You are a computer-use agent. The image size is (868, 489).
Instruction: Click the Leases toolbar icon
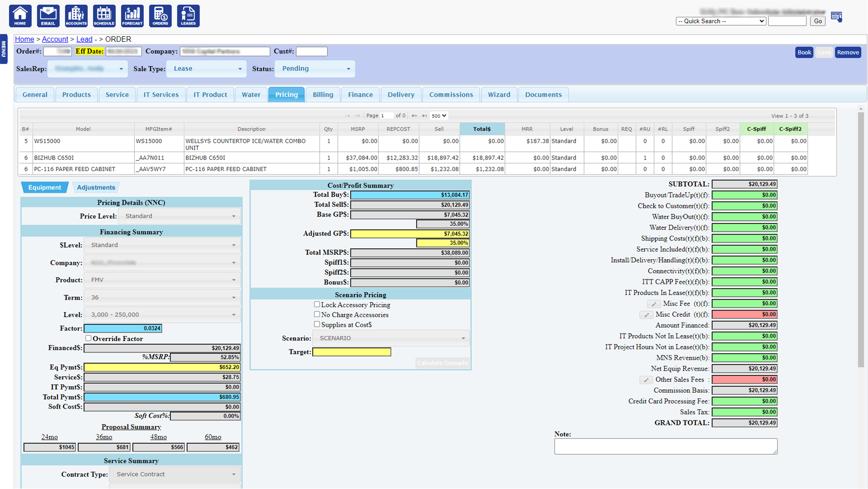188,16
